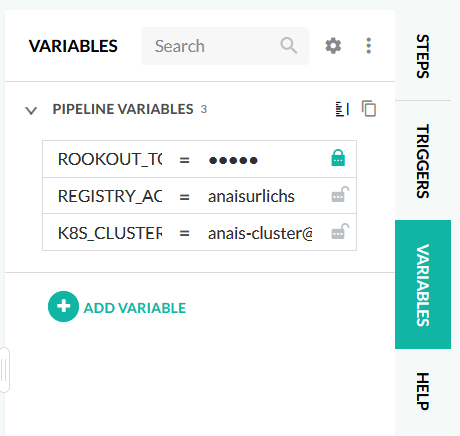Edit the anaisurlichs value field

[x=260, y=196]
